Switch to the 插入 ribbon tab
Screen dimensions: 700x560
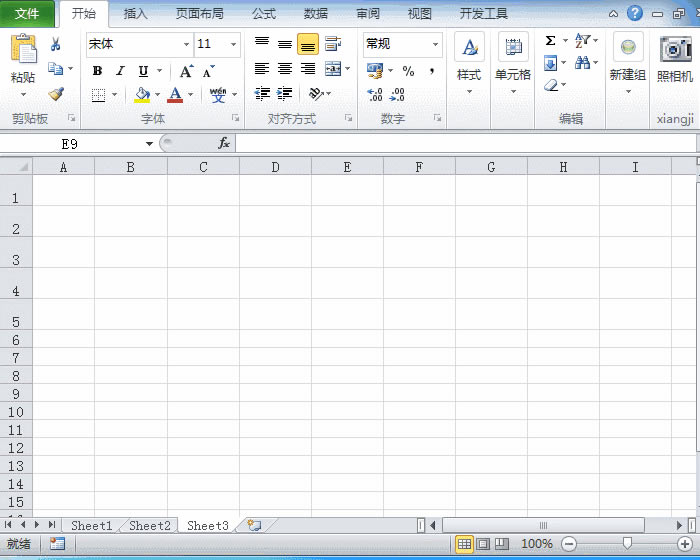click(135, 14)
